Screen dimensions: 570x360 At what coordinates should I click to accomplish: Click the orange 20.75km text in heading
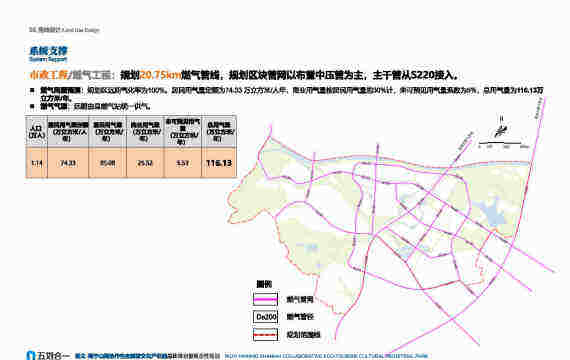point(160,75)
